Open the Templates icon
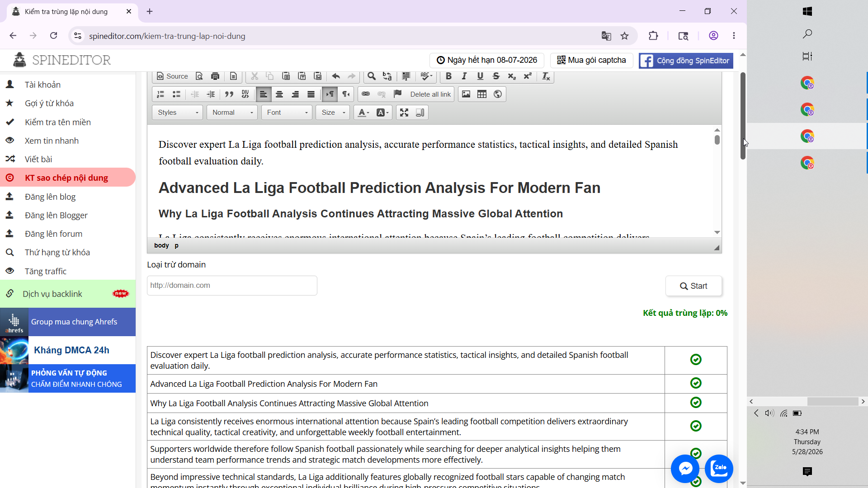Viewport: 868px width, 488px height. pyautogui.click(x=233, y=76)
